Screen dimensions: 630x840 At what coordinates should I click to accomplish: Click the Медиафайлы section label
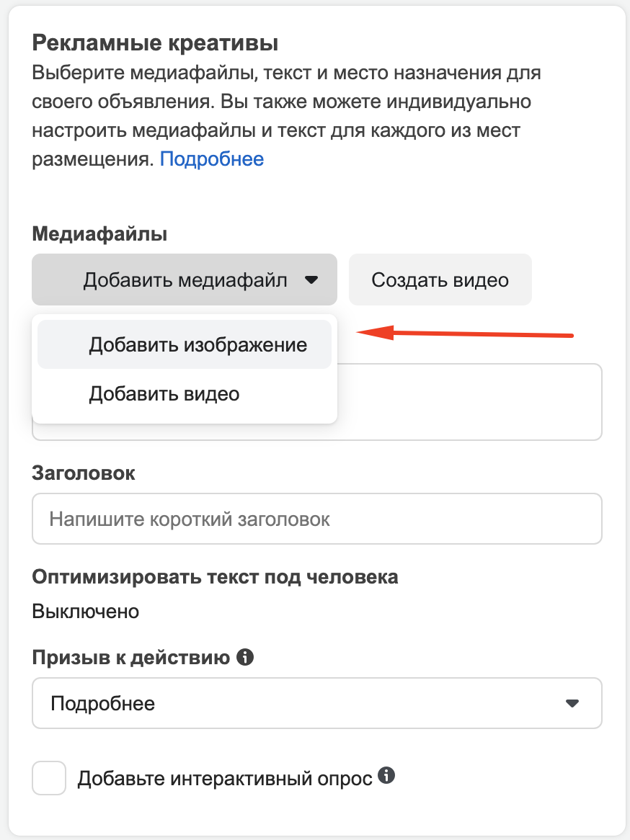(x=99, y=234)
